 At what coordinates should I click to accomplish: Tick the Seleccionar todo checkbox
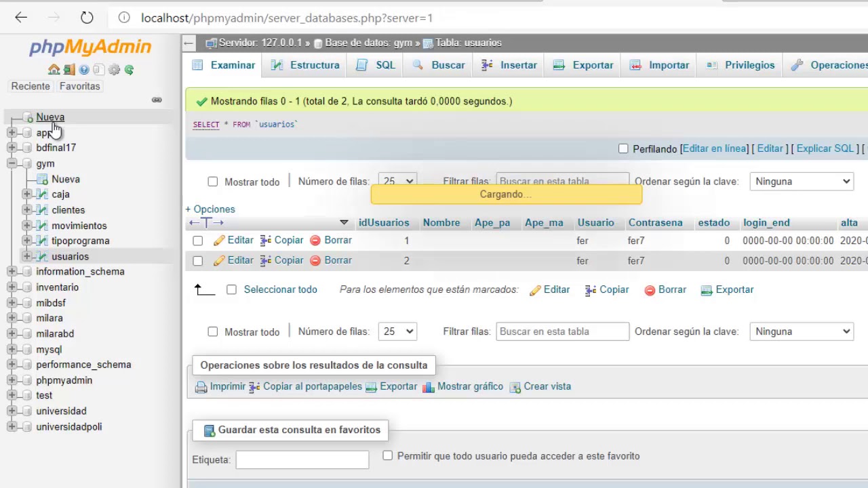[231, 289]
